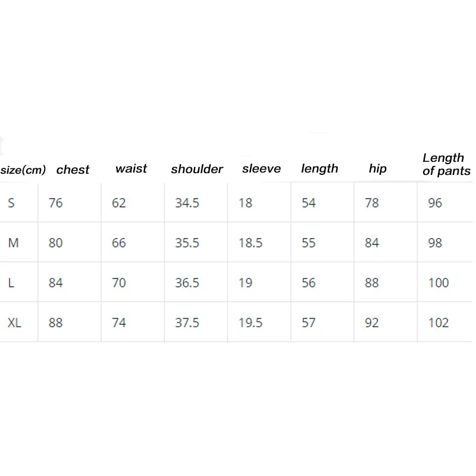Click the S size row label
This screenshot has height=476, width=476.
pyautogui.click(x=11, y=203)
